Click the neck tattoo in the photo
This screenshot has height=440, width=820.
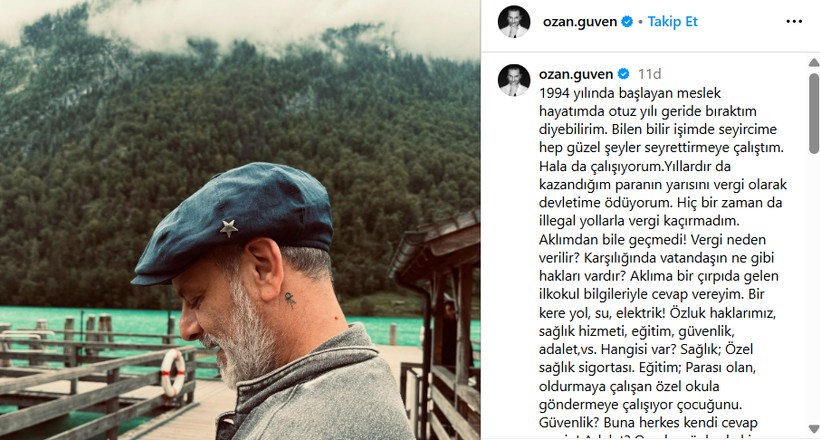289,299
